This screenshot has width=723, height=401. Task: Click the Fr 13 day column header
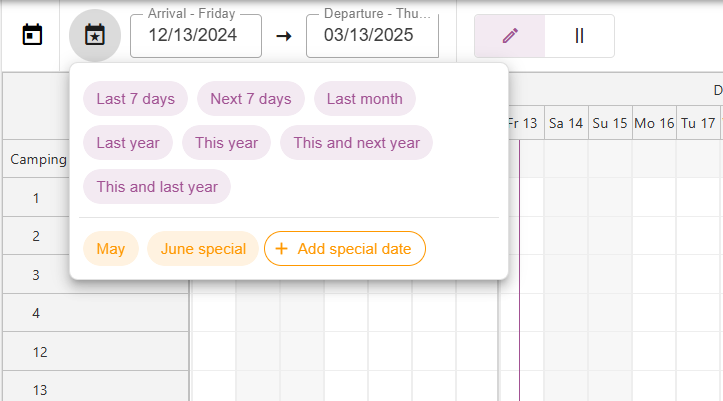click(x=523, y=123)
